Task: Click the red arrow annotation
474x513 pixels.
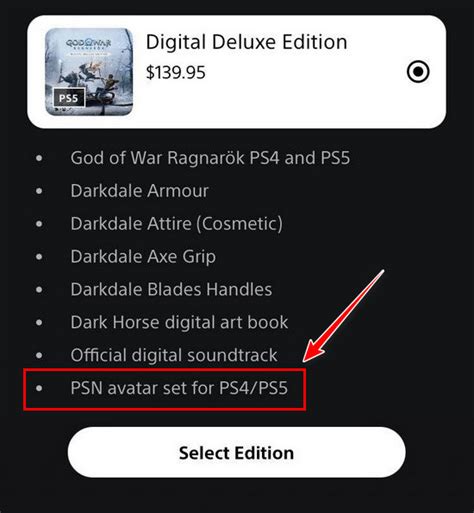Action: tap(343, 317)
